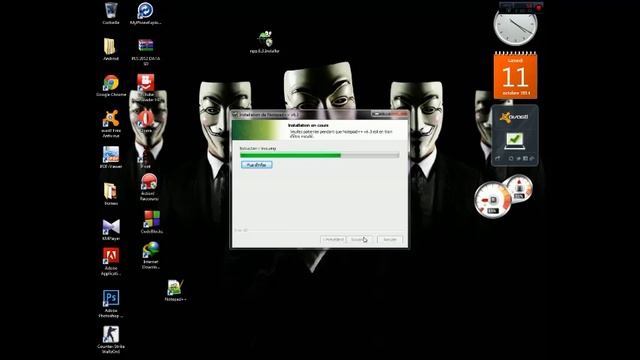Open the Android folder on the desktop

point(111,49)
